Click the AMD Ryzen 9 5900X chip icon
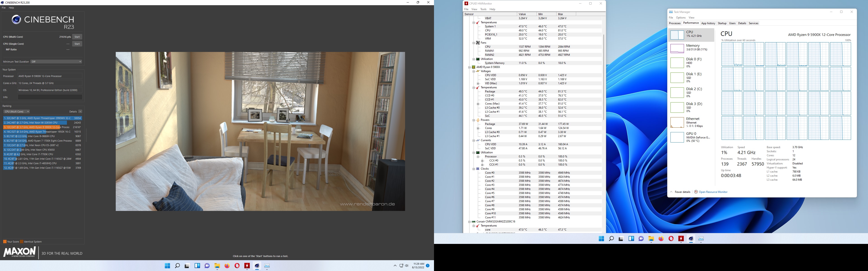 point(473,67)
